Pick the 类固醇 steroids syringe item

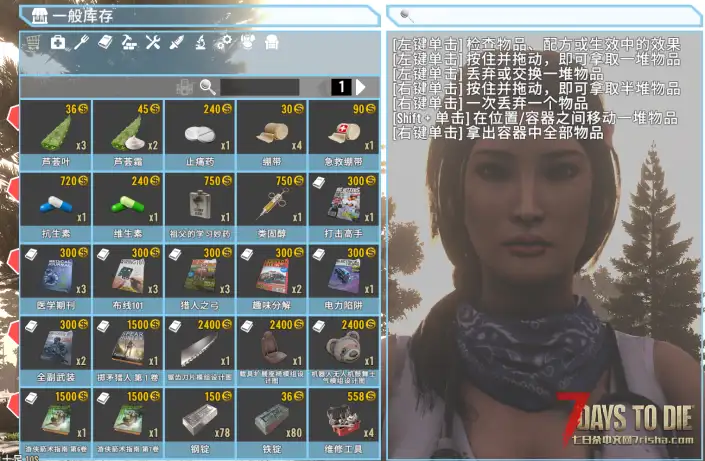tap(272, 207)
